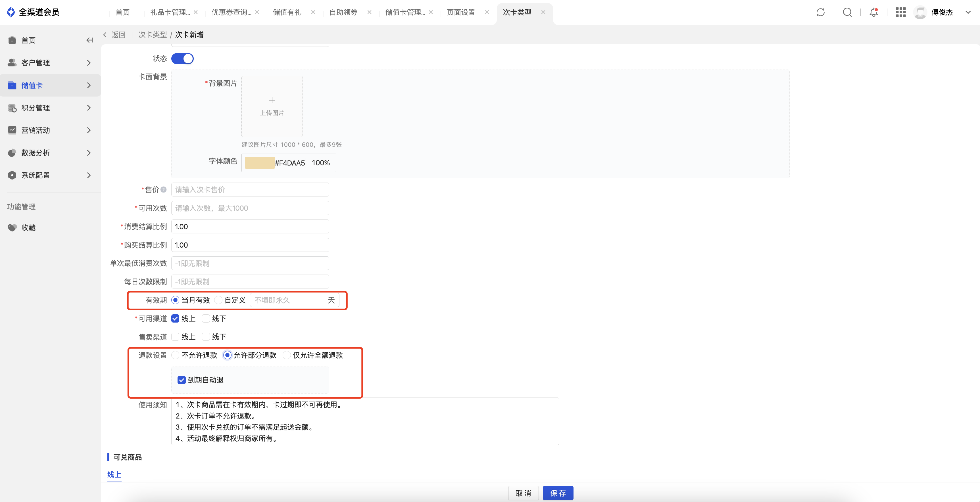Close the 次卡类型 tab
This screenshot has width=980, height=502.
(x=543, y=12)
